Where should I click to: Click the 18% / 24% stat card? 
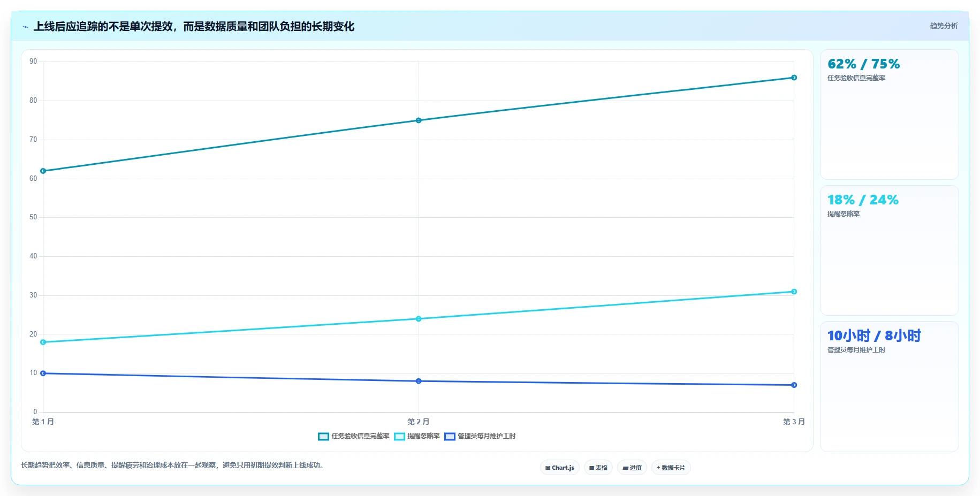click(x=889, y=250)
